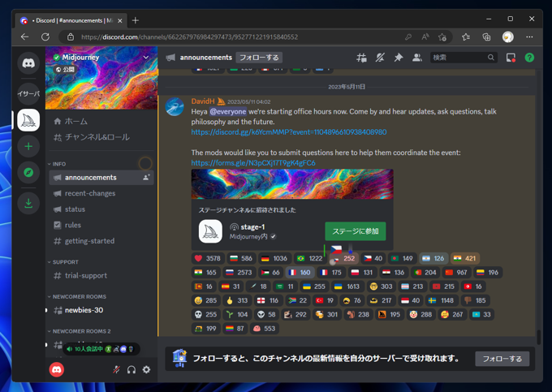This screenshot has height=392, width=552.
Task: Select the rules channel
Action: tap(101, 225)
